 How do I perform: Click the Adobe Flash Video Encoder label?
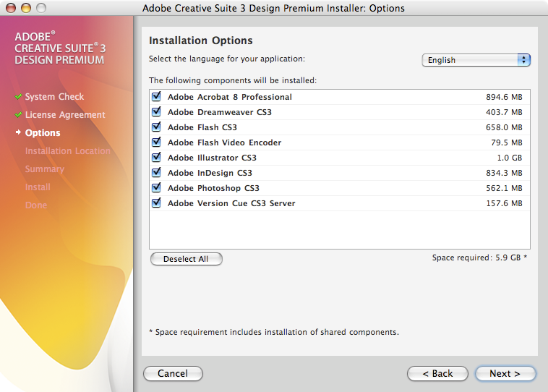tap(224, 142)
